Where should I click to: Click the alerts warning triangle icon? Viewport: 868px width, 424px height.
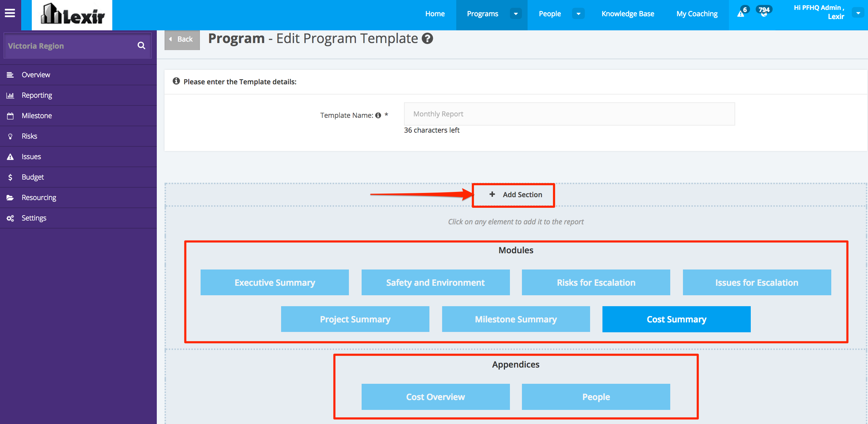(741, 14)
